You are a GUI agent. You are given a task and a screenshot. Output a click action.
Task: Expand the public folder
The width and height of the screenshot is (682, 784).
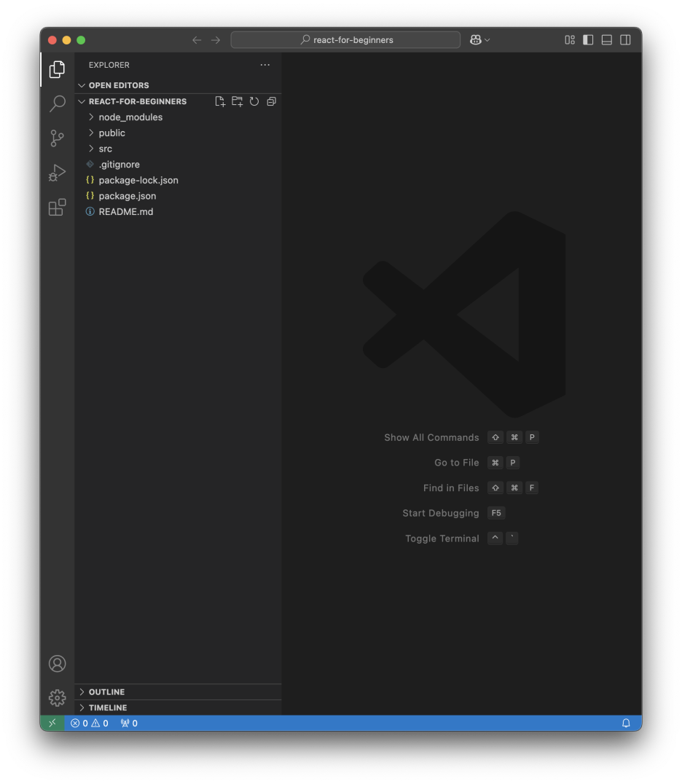coord(178,133)
